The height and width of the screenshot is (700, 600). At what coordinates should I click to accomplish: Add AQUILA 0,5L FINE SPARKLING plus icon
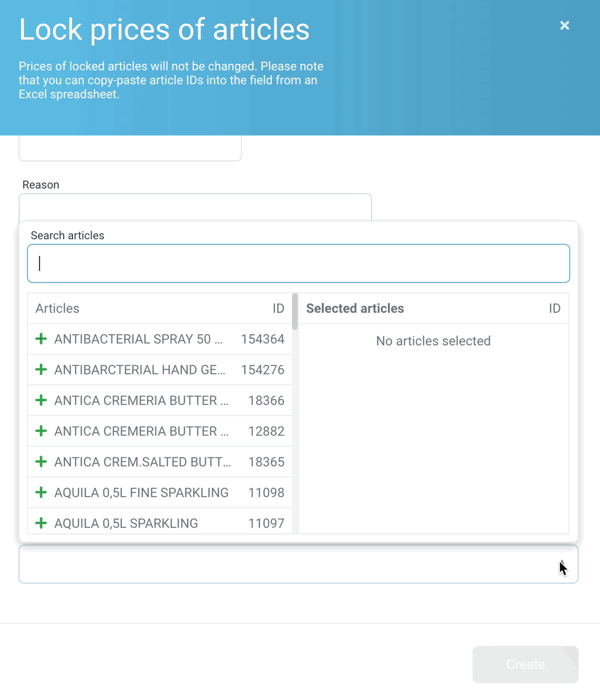pyautogui.click(x=41, y=493)
